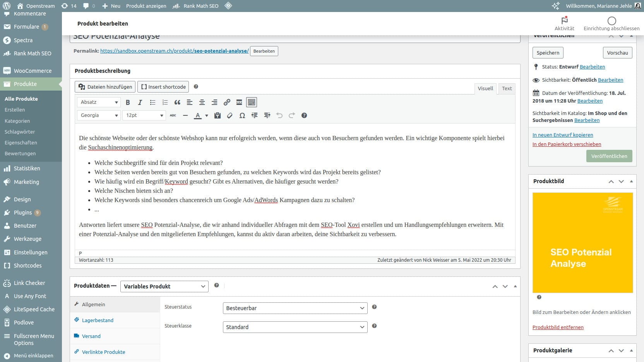Click the clear formatting eraser icon
Screen dimensions: 644x362
[x=230, y=115]
